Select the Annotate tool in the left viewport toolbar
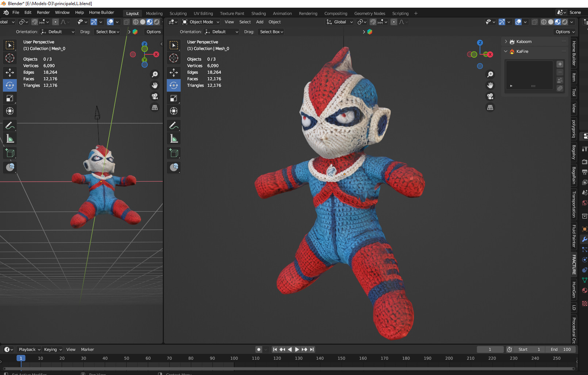The width and height of the screenshot is (588, 375). 10,125
